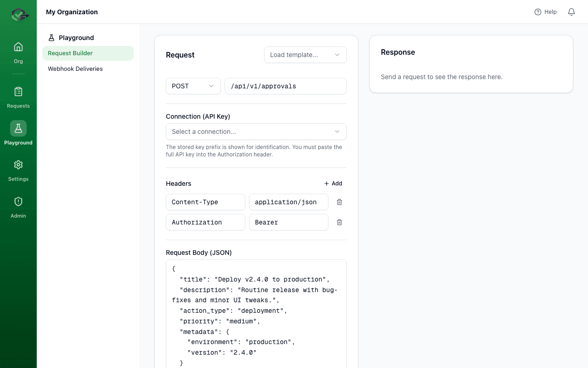The width and height of the screenshot is (588, 368).
Task: Open the POST method dropdown
Action: tap(193, 86)
